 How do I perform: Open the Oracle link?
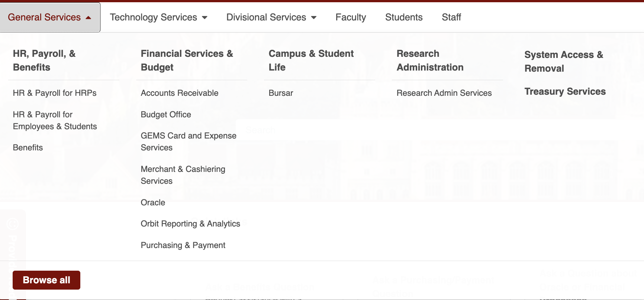153,203
